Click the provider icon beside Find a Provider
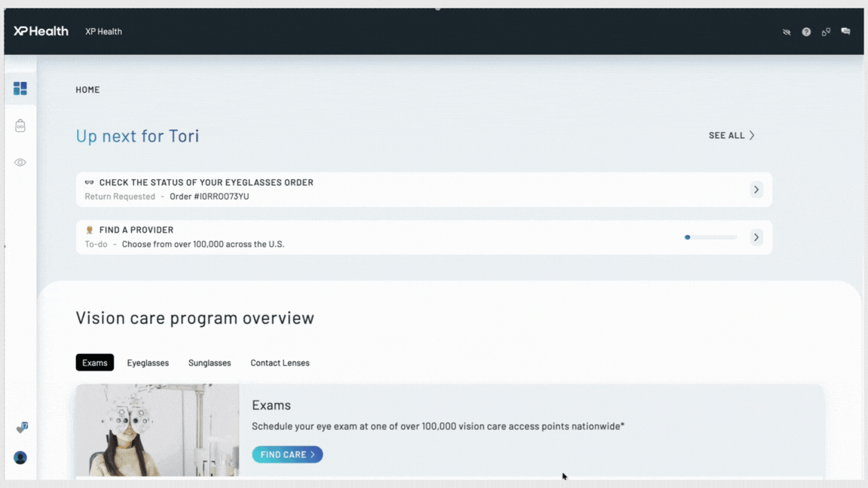Screen dimensions: 868x488 pos(89,230)
